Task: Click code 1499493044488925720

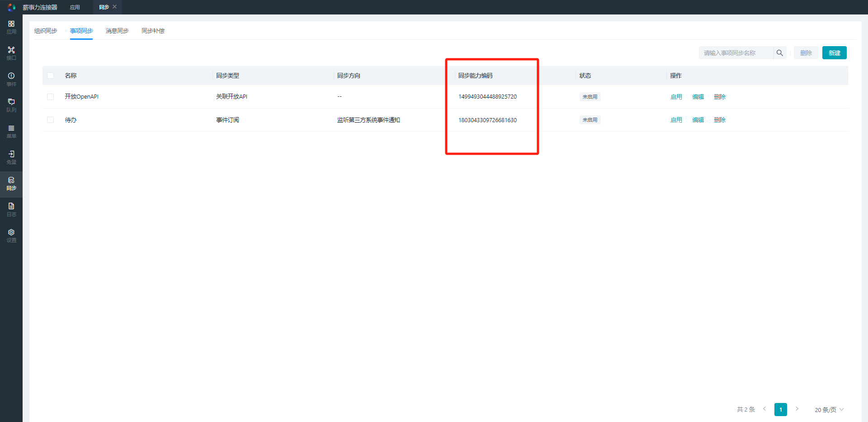Action: (x=487, y=97)
